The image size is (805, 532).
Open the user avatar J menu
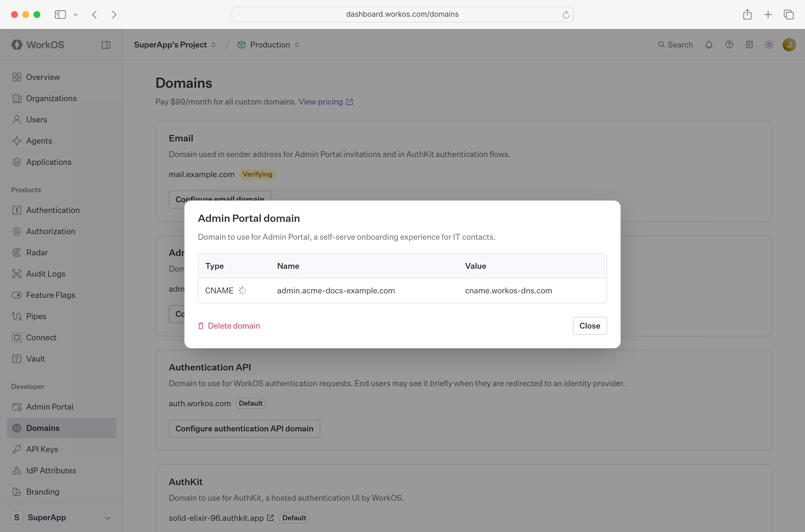click(x=789, y=45)
